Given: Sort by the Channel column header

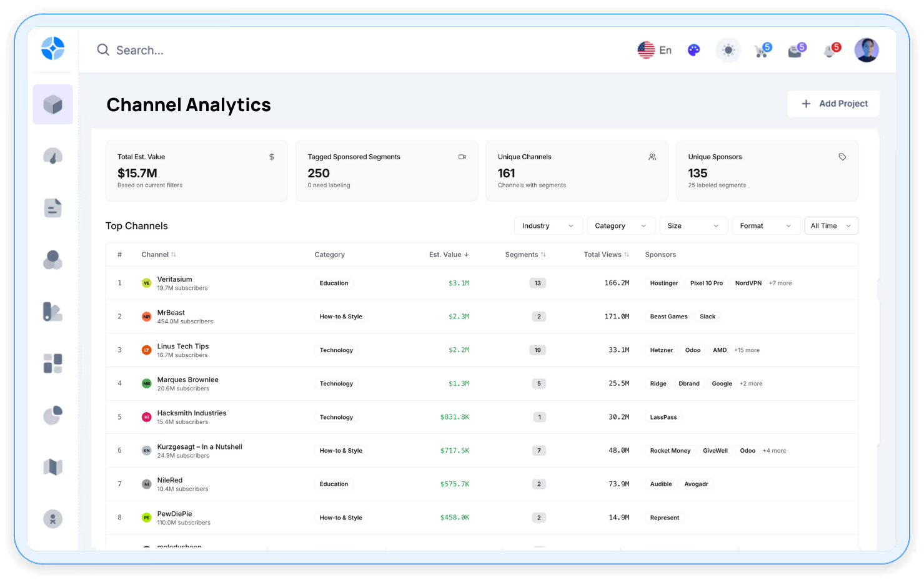Looking at the screenshot, I should tap(159, 255).
